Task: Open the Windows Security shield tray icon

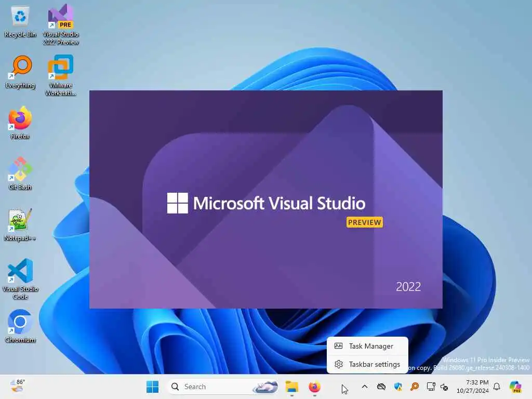Action: tap(398, 387)
